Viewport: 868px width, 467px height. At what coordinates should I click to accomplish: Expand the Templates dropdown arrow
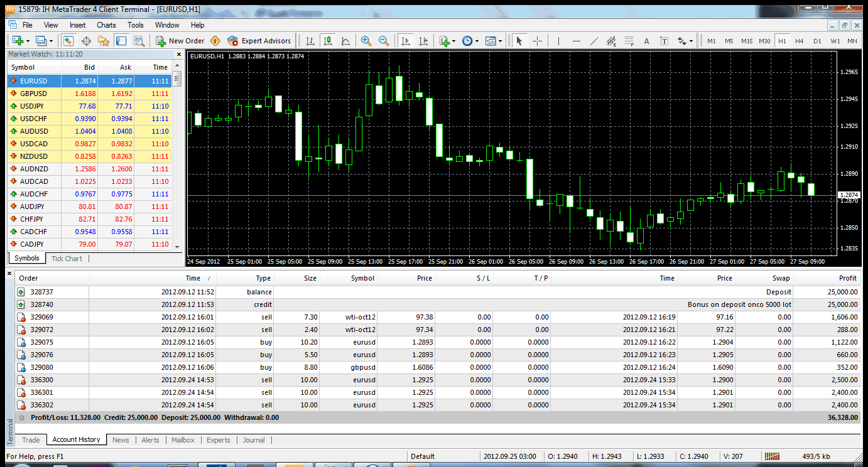[x=501, y=41]
